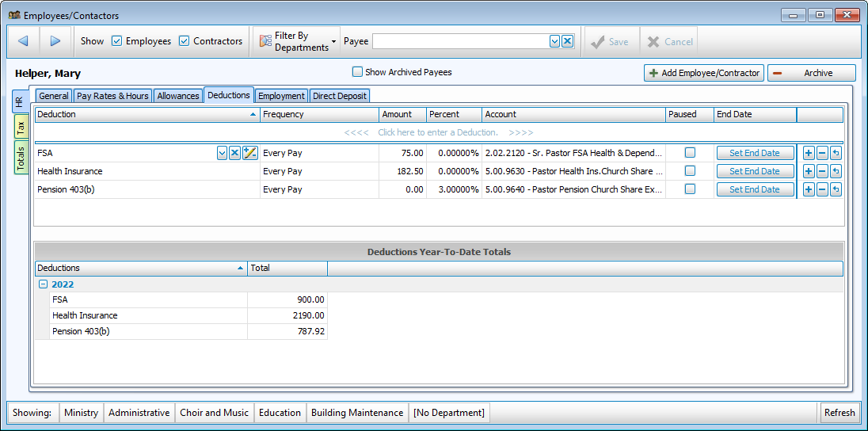
Task: Select the Tax vertical side tab
Action: coord(21,127)
